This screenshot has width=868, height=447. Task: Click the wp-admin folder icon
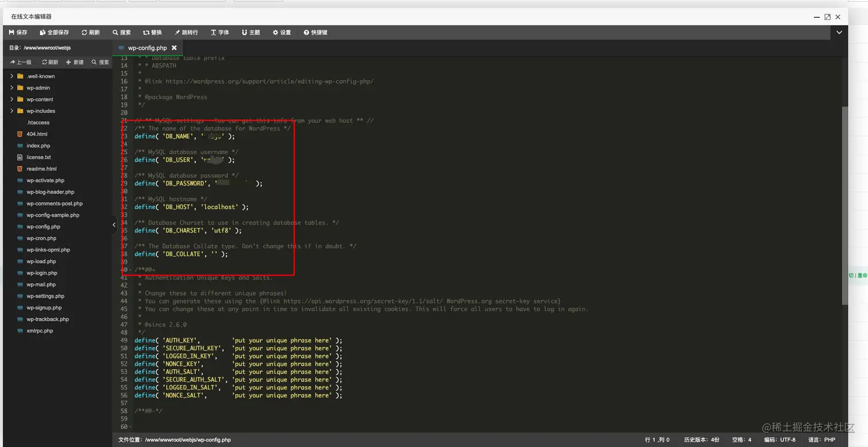coord(20,88)
